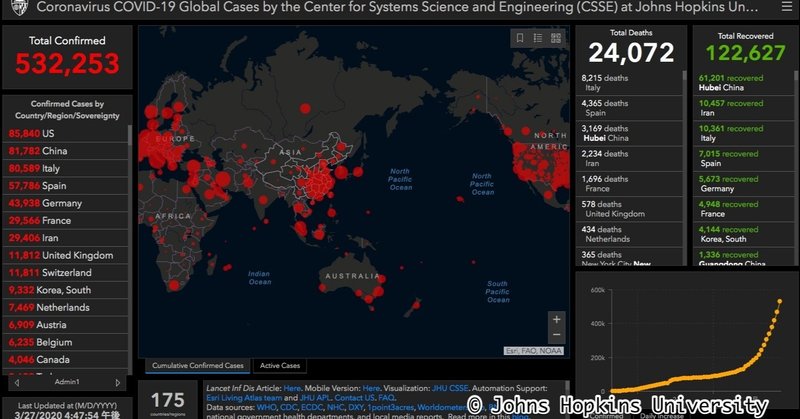Open the hamburger menu at top right
Image resolution: width=800 pixels, height=419 pixels.
click(x=787, y=7)
